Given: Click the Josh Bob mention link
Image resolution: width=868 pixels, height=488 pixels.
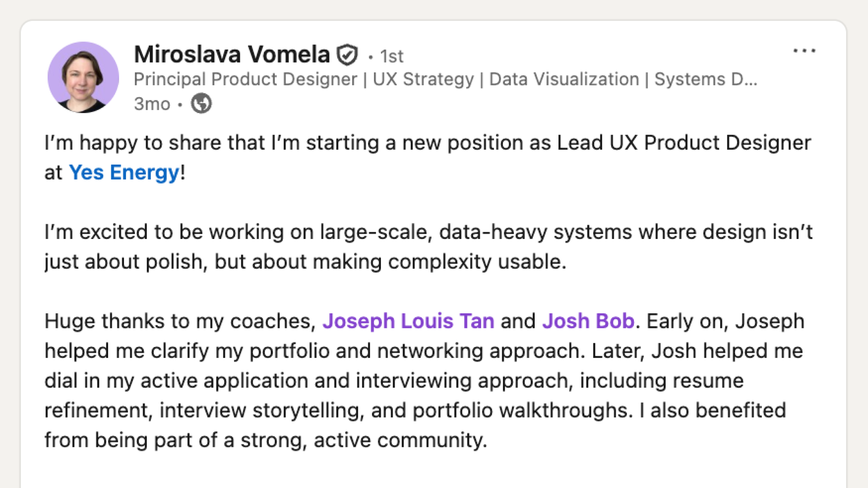Looking at the screenshot, I should [588, 321].
